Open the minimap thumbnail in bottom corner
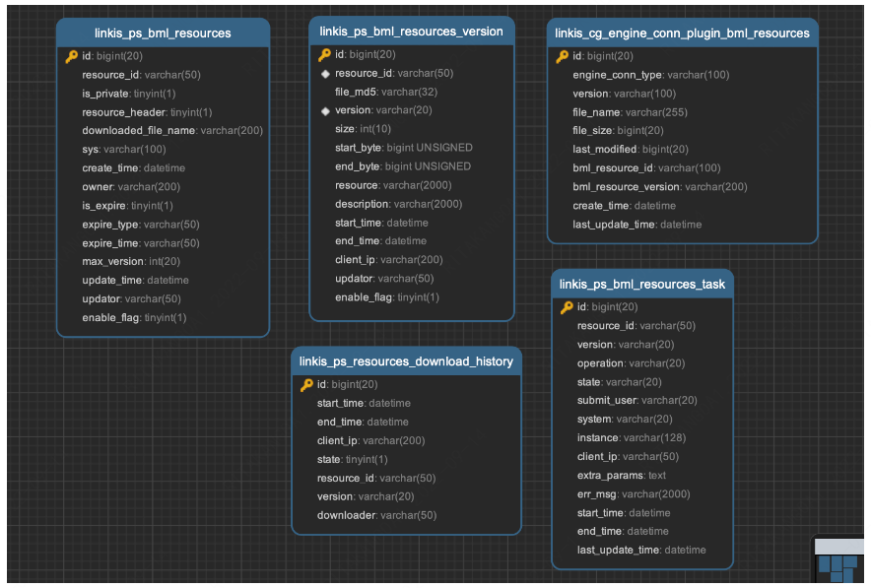 click(839, 559)
